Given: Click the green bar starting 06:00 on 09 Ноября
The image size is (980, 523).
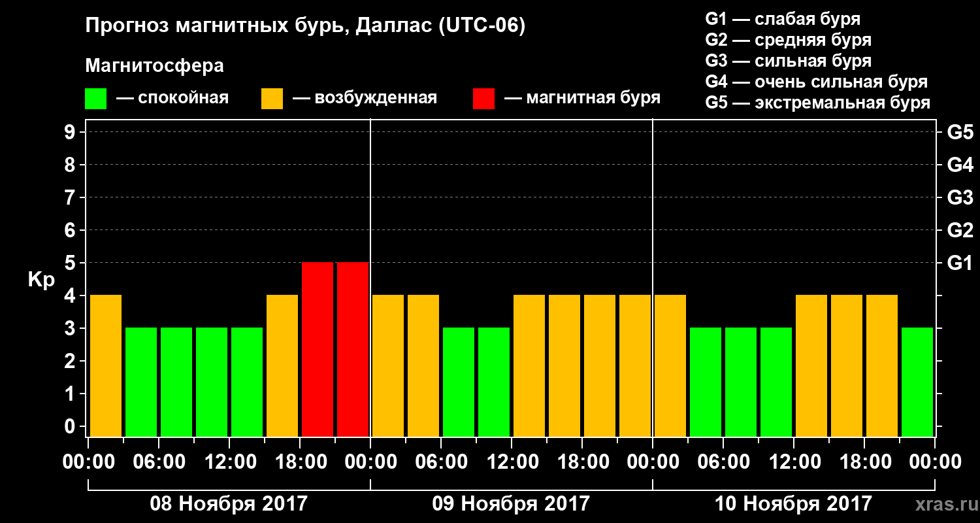Looking at the screenshot, I should point(459,382).
